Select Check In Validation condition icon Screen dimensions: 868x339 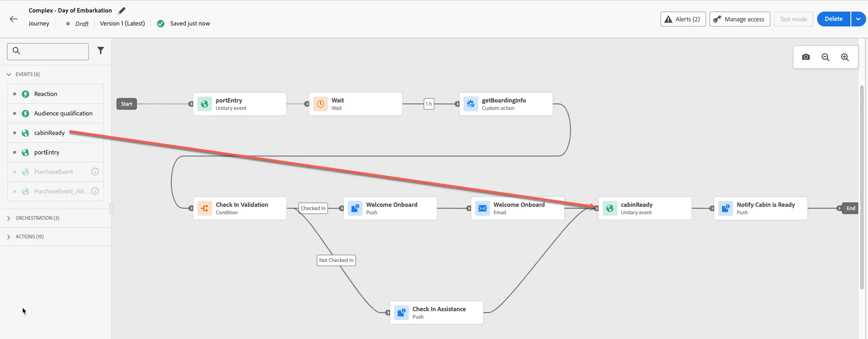pyautogui.click(x=204, y=208)
